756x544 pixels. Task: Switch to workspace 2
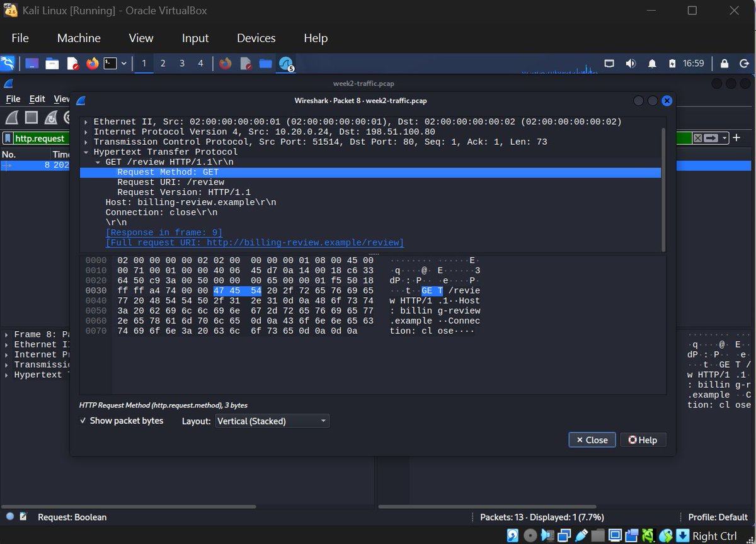click(x=163, y=64)
